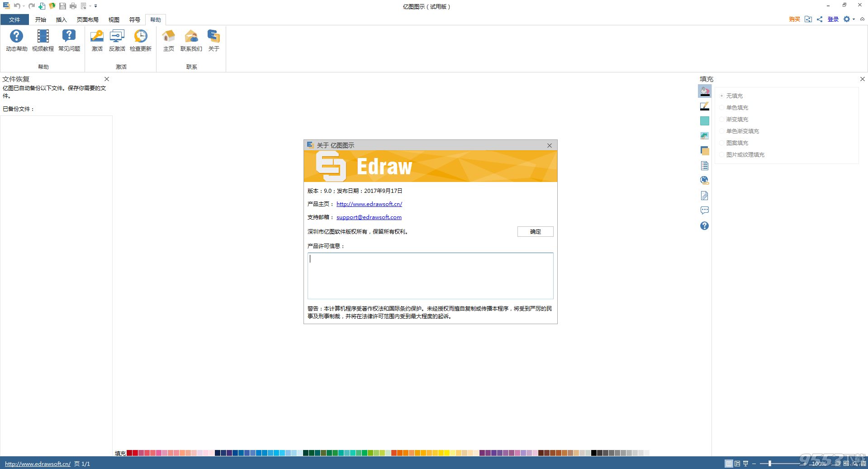
Task: Select the 渐变填充 gradient fill option
Action: tap(735, 120)
